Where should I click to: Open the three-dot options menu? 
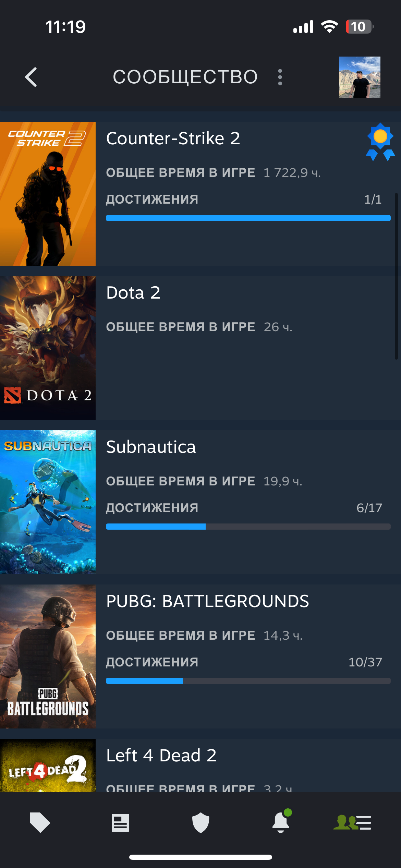[280, 77]
